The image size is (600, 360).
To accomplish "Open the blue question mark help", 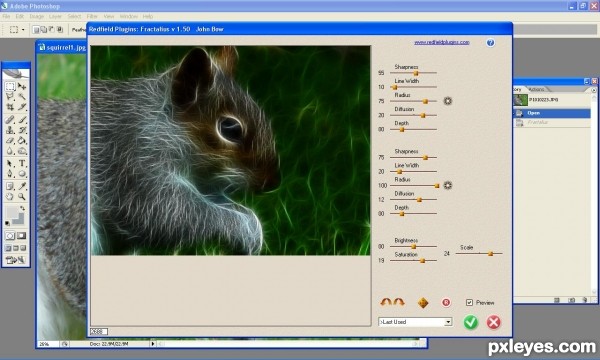I will [490, 42].
